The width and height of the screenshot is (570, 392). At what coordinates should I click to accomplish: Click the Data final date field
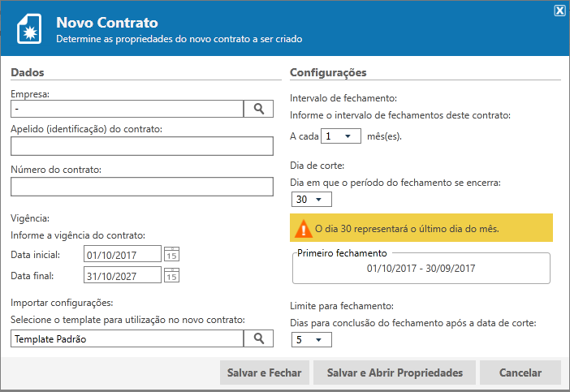pyautogui.click(x=122, y=275)
